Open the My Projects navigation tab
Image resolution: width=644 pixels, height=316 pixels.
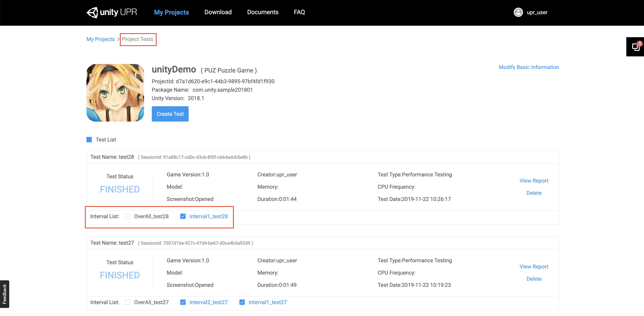click(171, 12)
